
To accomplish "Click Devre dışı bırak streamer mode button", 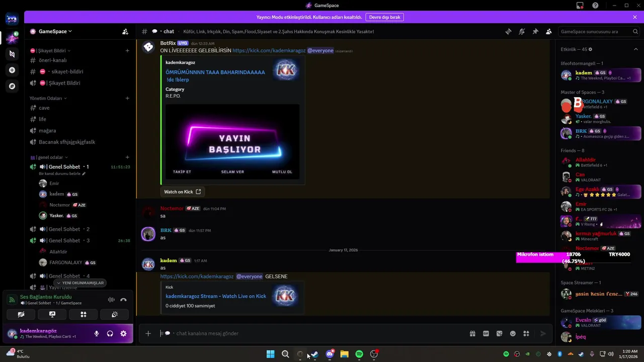I will click(384, 17).
